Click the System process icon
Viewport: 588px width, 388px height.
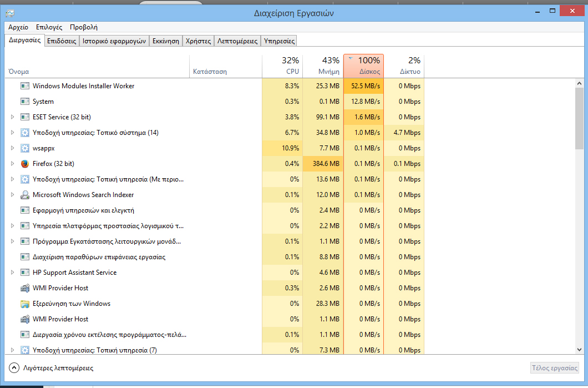pos(25,102)
